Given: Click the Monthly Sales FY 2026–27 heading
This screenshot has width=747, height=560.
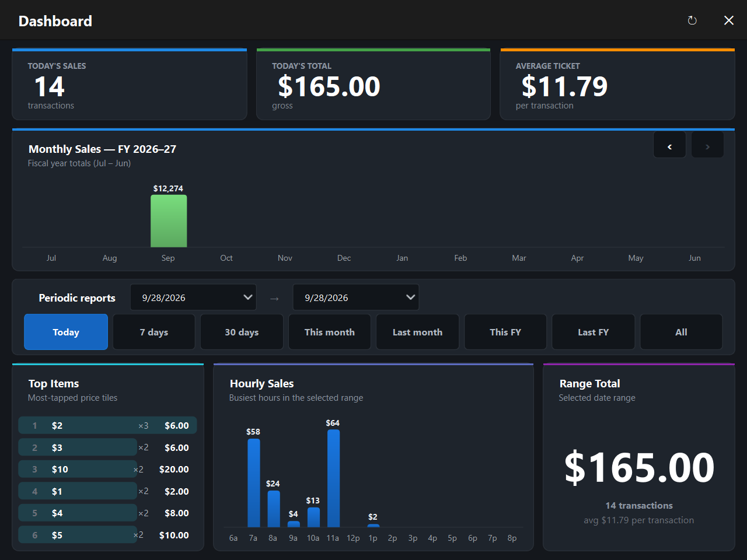Looking at the screenshot, I should (102, 149).
